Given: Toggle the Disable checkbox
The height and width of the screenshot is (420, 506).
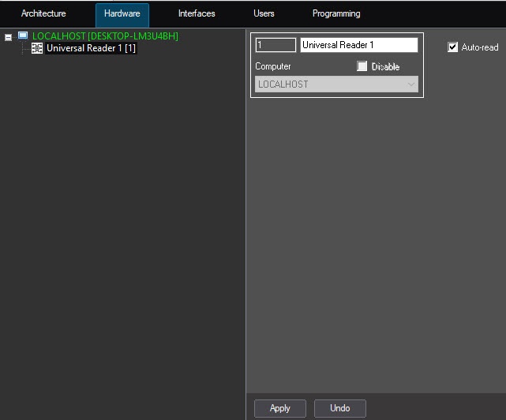Looking at the screenshot, I should (362, 66).
